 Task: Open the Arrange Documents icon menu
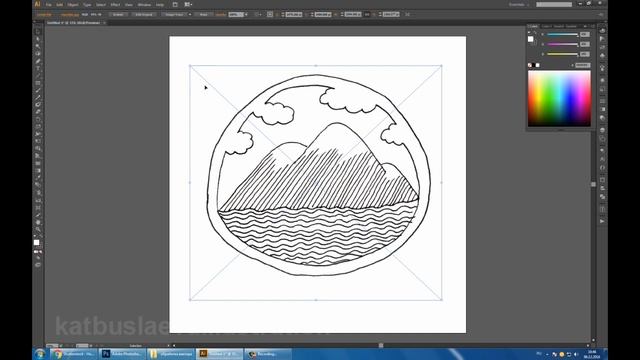(188, 4)
